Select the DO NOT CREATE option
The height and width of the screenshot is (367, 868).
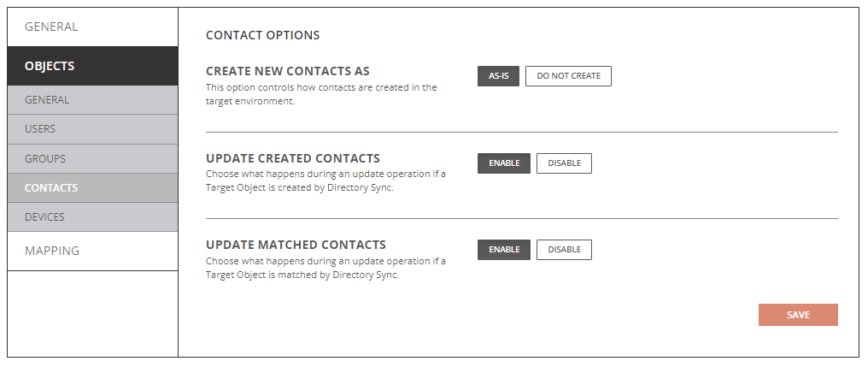[x=568, y=76]
